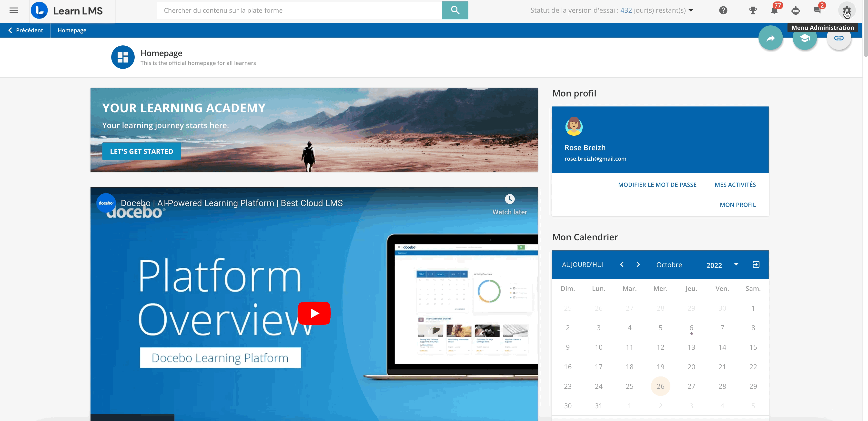This screenshot has width=868, height=421.
Task: Select calendar day 1 Saturday
Action: click(x=753, y=308)
